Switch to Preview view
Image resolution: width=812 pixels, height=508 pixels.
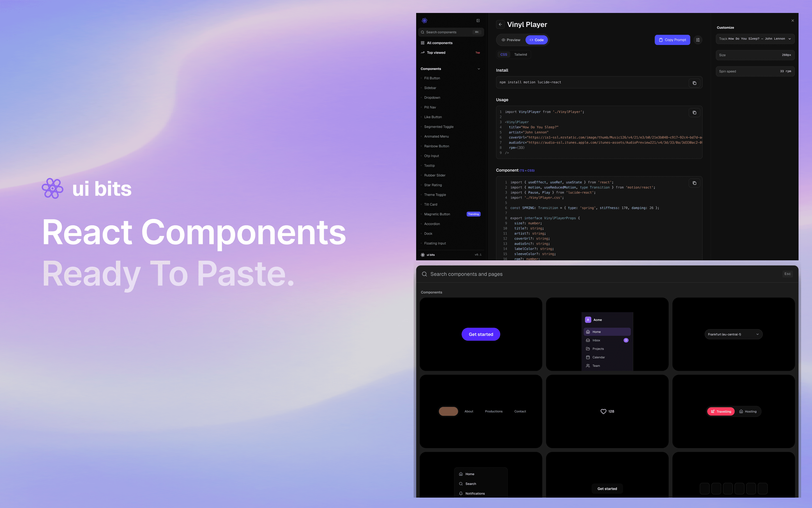(x=511, y=40)
